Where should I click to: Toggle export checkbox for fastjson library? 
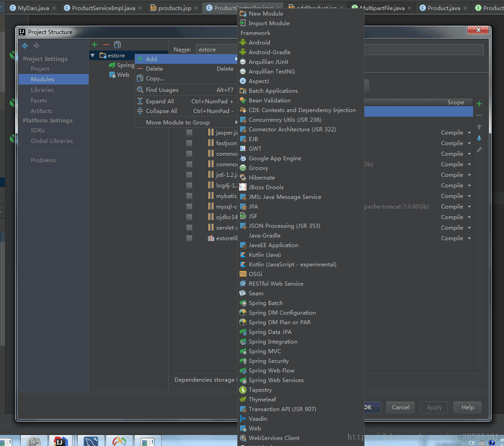pos(189,143)
